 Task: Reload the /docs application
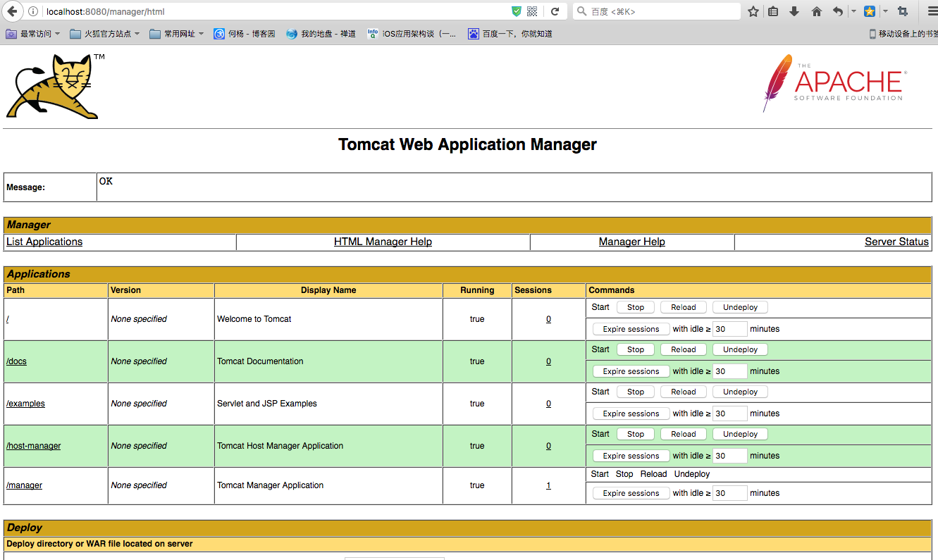(x=683, y=349)
